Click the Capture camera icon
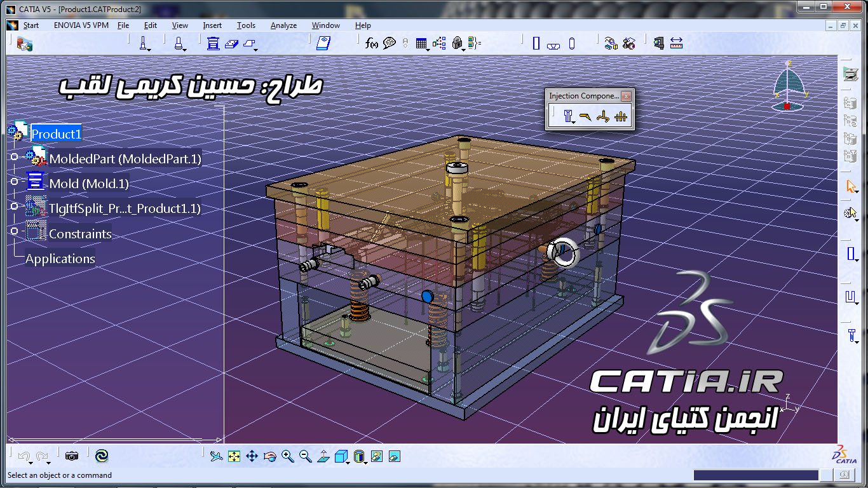The image size is (868, 488). point(72,456)
